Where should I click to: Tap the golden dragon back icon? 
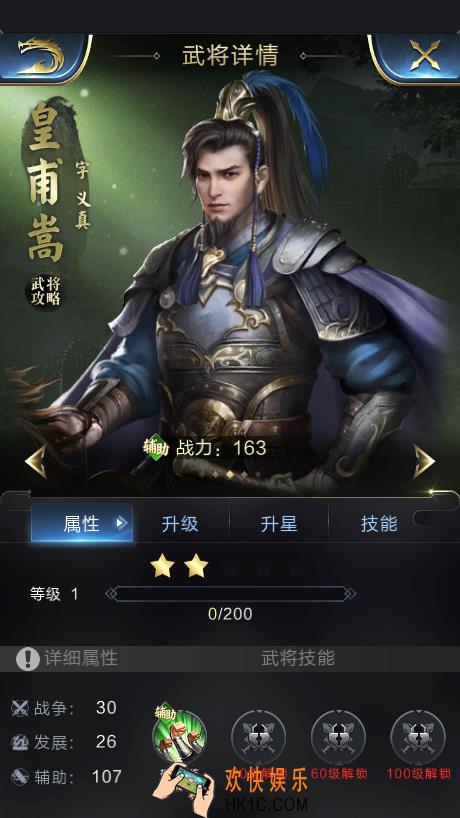(x=42, y=55)
